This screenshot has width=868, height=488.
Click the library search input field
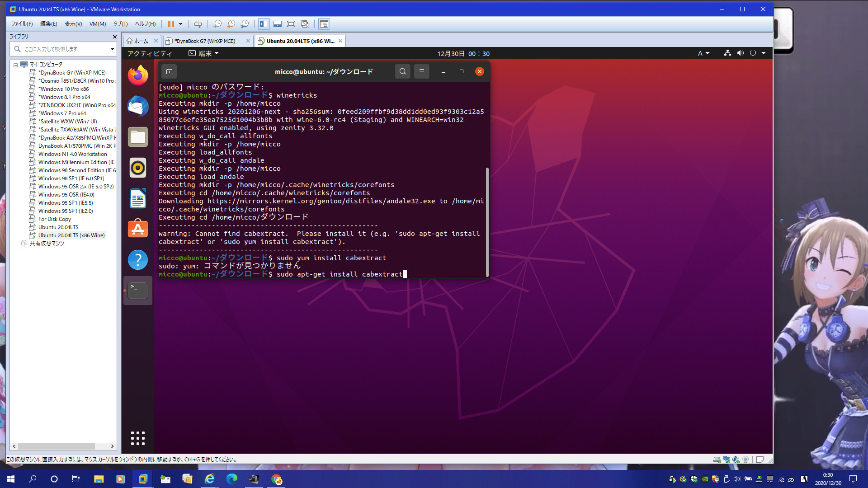coord(63,49)
